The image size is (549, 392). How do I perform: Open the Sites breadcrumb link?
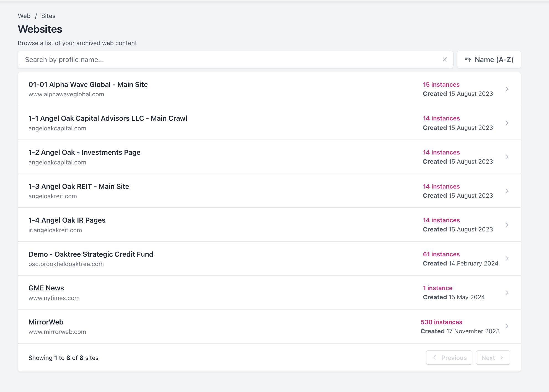tap(48, 16)
